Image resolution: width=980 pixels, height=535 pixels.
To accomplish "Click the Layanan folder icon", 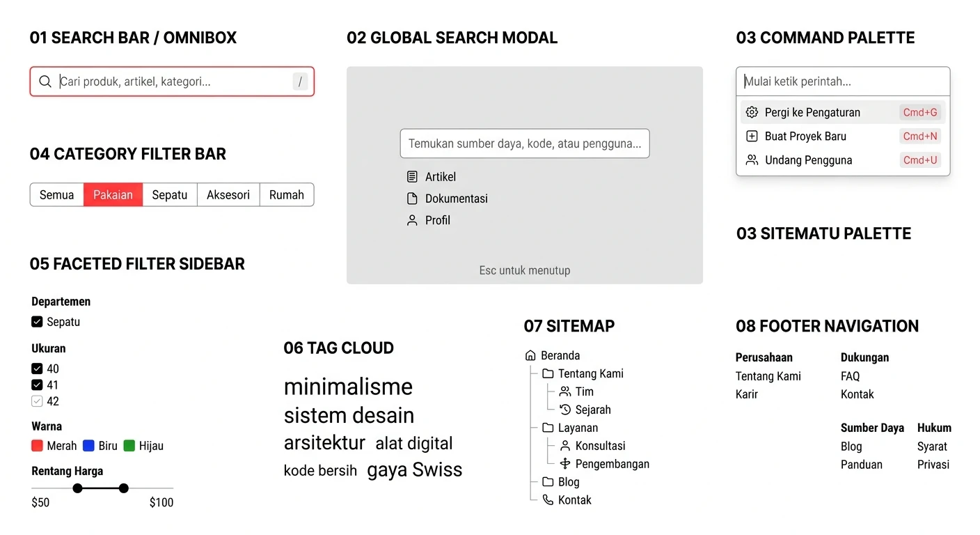I will (x=548, y=428).
